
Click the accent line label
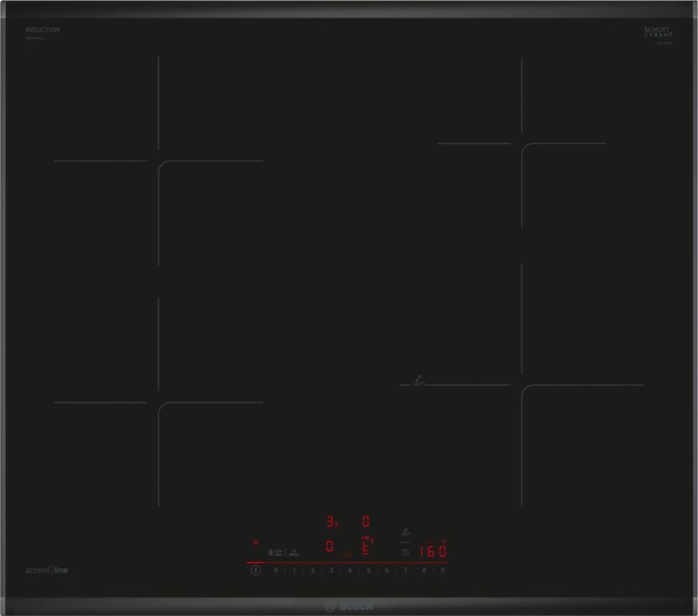coord(52,570)
